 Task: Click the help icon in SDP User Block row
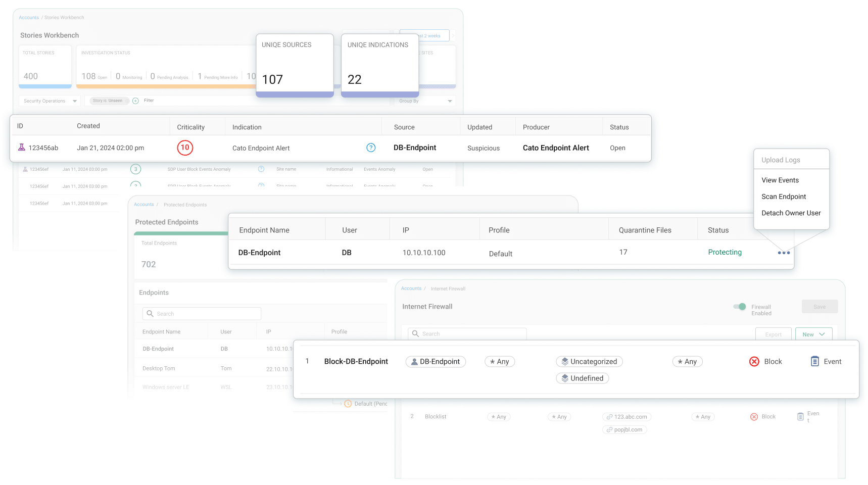[x=261, y=169]
